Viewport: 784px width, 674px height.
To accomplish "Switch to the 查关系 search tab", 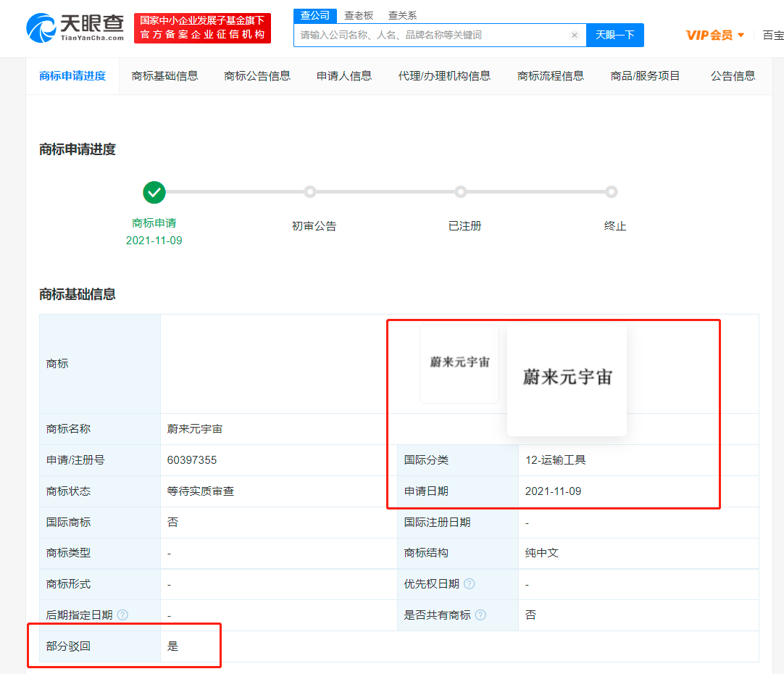I will pos(402,15).
